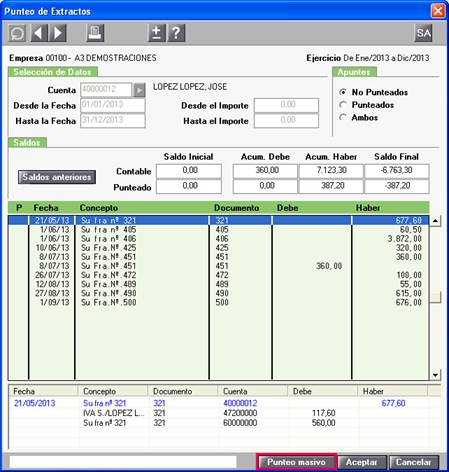Click Contable Acum. Haber value 7.123,30
This screenshot has height=472, width=449.
click(331, 171)
